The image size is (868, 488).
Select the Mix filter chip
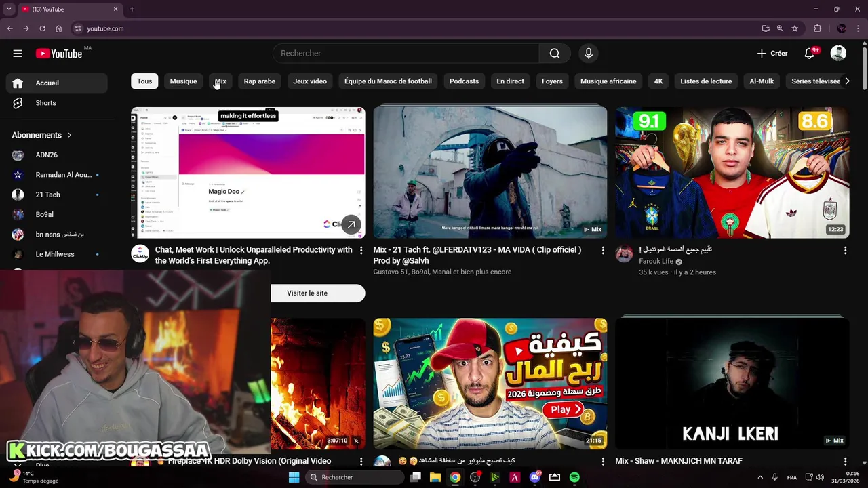220,81
